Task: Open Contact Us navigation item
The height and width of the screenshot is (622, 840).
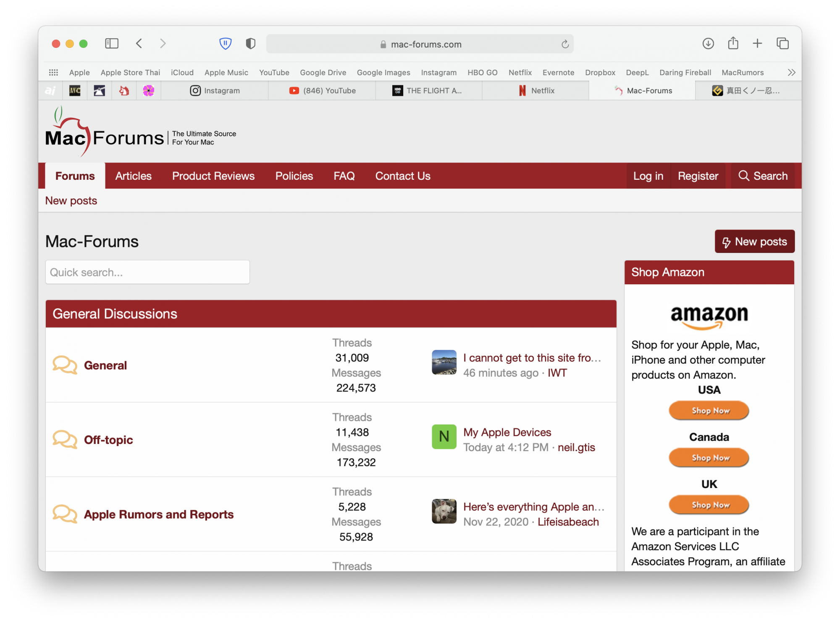Action: pos(403,176)
